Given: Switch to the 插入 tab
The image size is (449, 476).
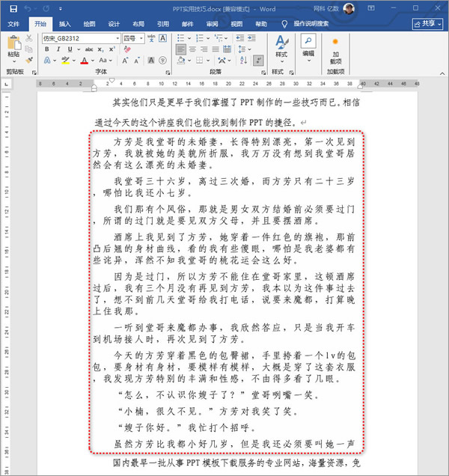Looking at the screenshot, I should (x=64, y=24).
